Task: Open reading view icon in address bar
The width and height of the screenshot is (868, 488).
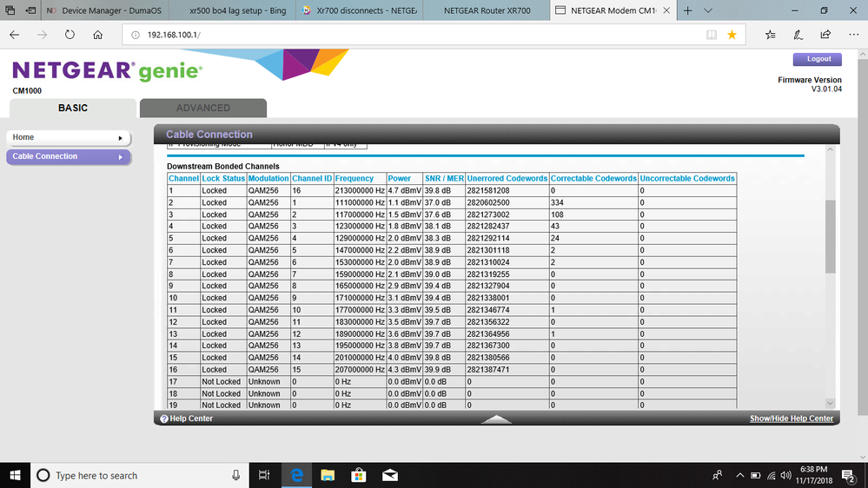Action: pos(712,35)
